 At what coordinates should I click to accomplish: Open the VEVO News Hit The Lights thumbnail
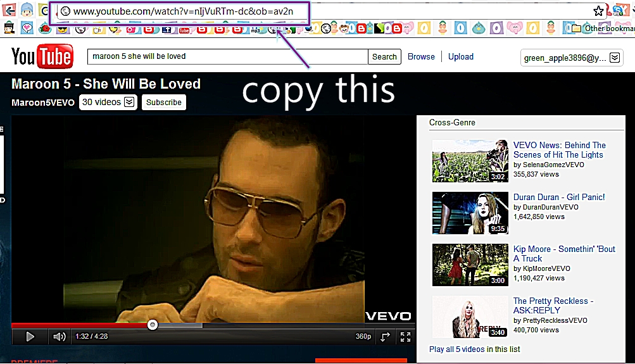point(470,161)
